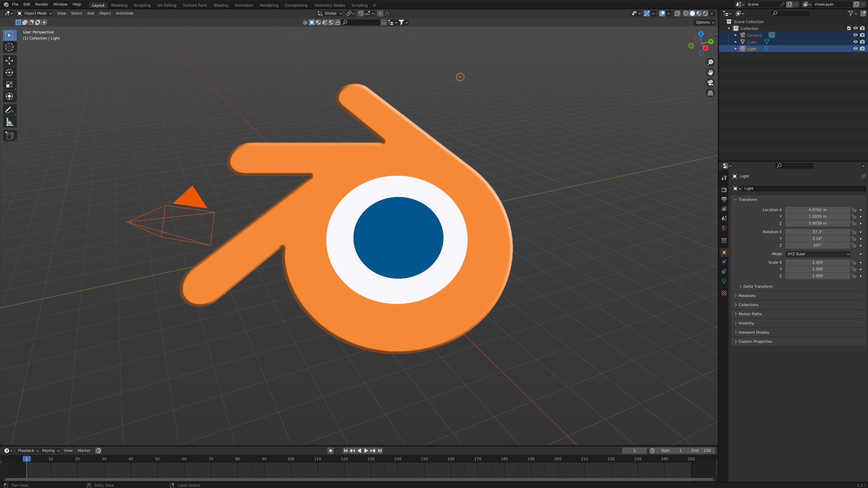Expand the Camera item in outliner
This screenshot has width=868, height=488.
tap(736, 35)
